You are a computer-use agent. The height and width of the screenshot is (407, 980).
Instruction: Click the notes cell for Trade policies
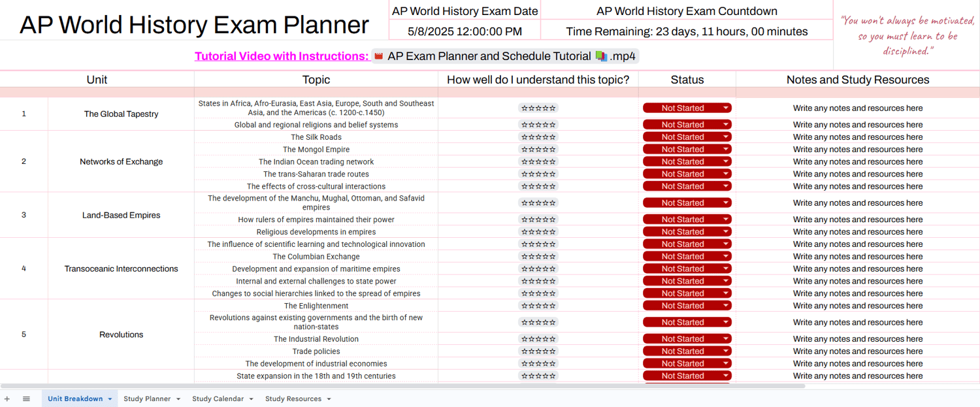(x=858, y=351)
